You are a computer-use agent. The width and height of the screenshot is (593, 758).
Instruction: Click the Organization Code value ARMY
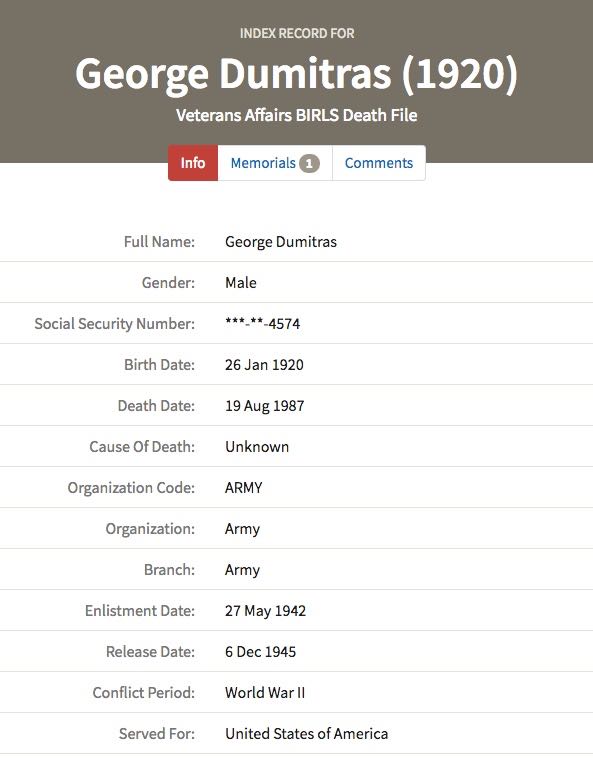pos(244,487)
